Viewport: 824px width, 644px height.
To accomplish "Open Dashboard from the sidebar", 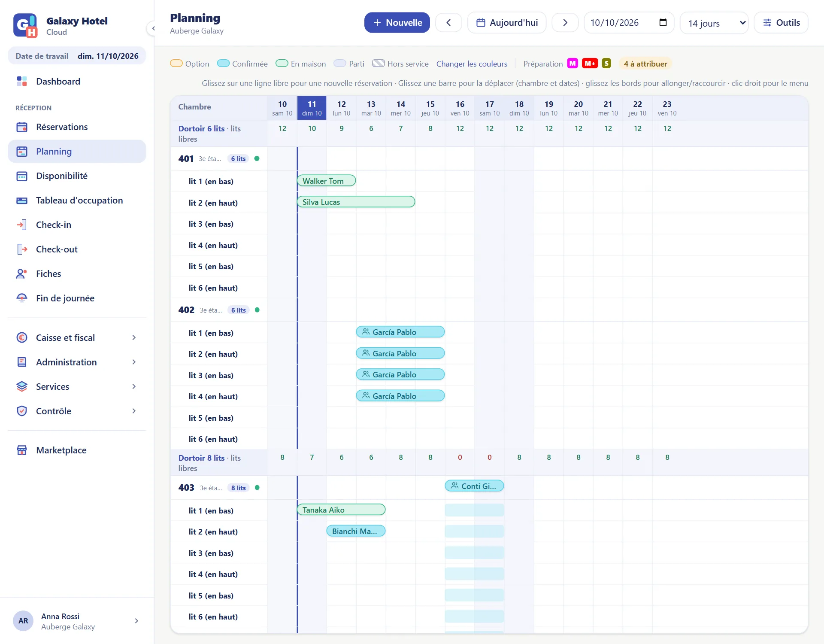I will click(x=77, y=81).
